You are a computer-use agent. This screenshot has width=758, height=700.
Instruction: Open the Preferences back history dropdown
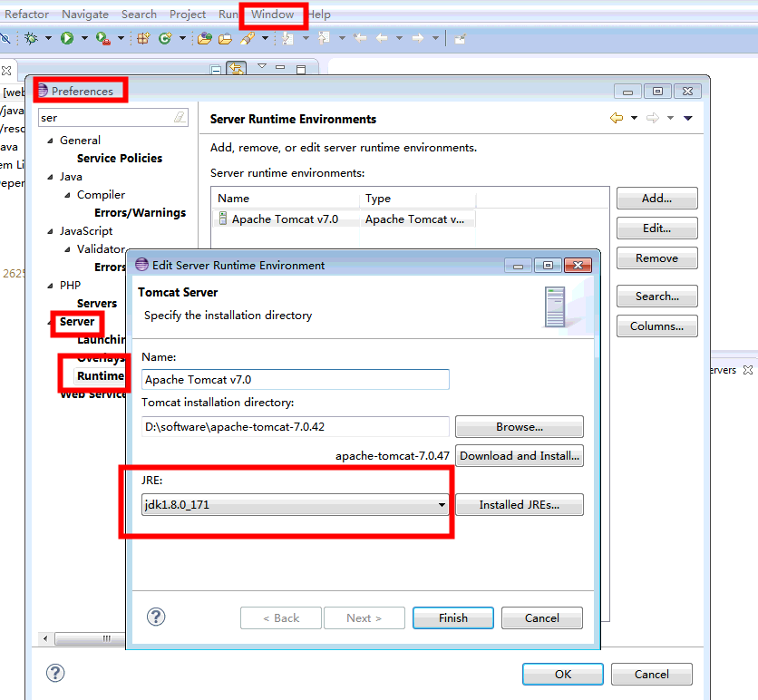click(x=635, y=118)
